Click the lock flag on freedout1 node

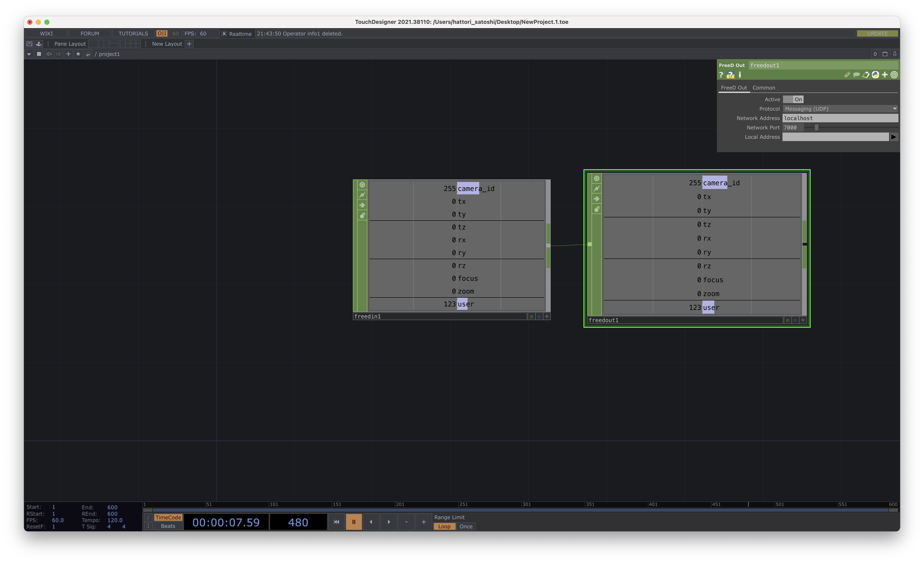(x=597, y=209)
